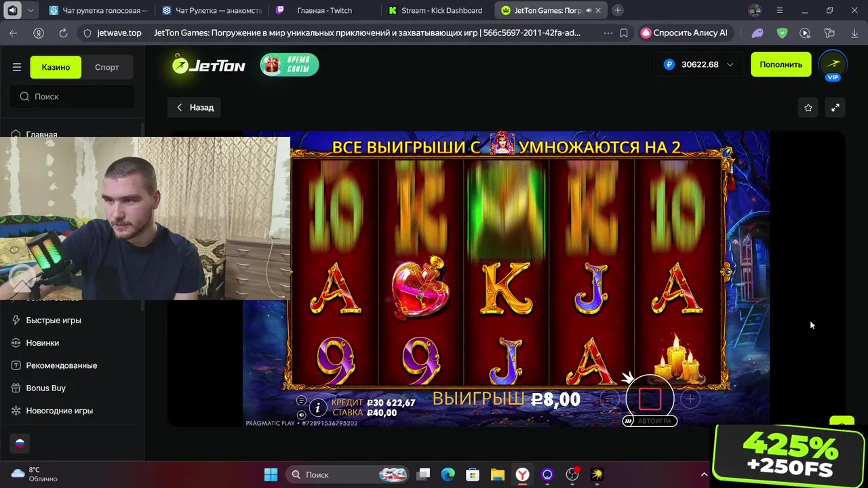Open the slot game menu icon
Screen dimensions: 868x488
pos(301,401)
